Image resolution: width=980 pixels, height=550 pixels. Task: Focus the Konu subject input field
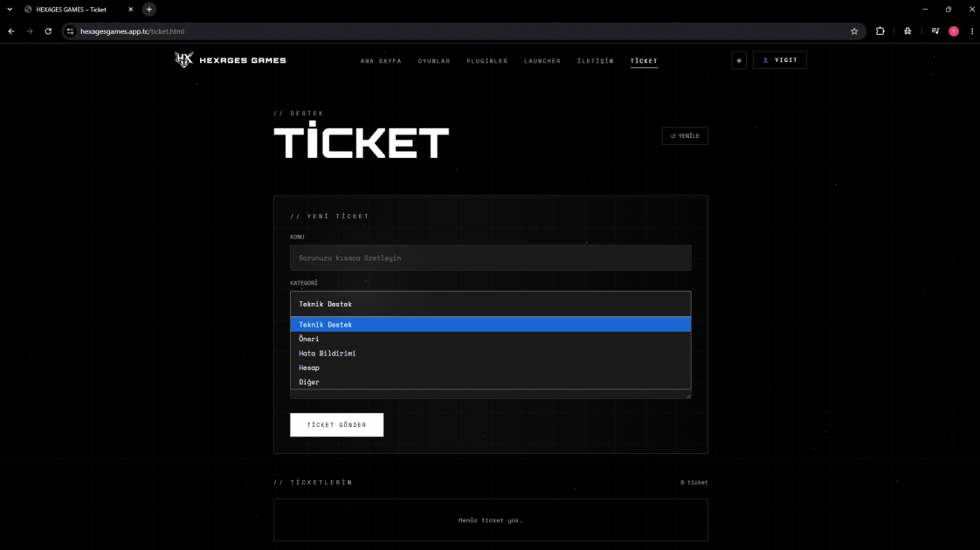pos(491,258)
